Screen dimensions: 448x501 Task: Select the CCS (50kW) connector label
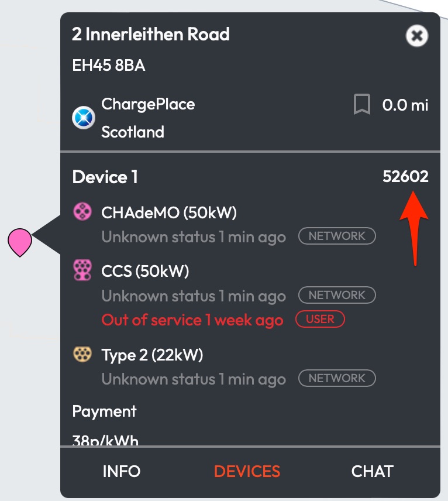[145, 271]
